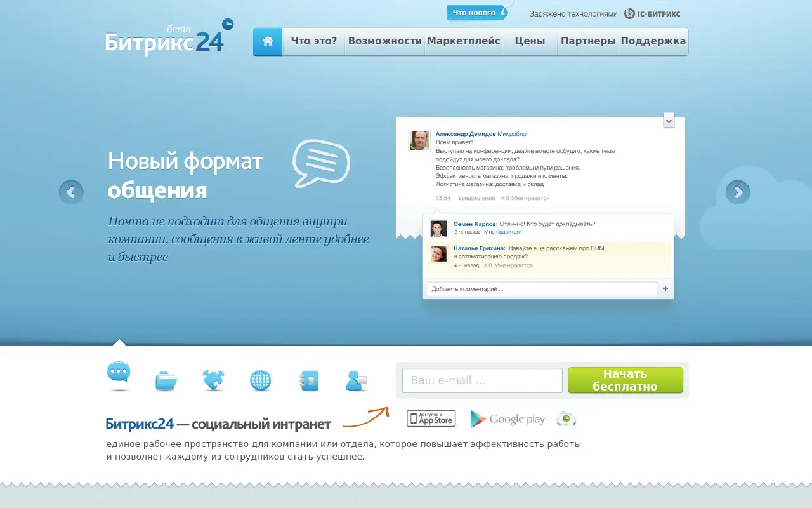The width and height of the screenshot is (812, 508).
Task: Click Микроблог link in post header
Action: click(513, 134)
